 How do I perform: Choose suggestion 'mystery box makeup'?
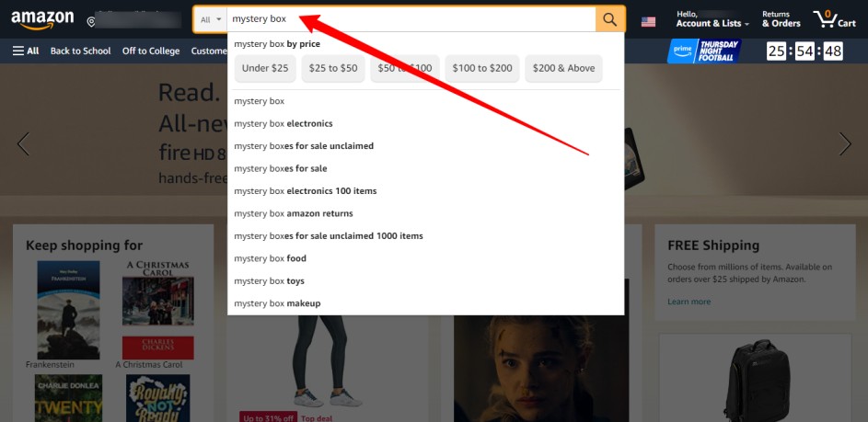[x=425, y=303]
